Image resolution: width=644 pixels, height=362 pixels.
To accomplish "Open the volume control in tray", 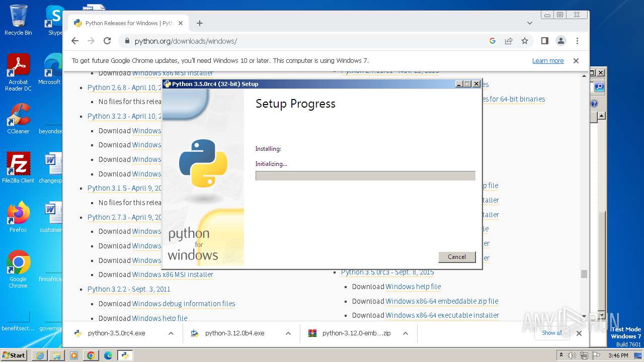I will coord(572,355).
